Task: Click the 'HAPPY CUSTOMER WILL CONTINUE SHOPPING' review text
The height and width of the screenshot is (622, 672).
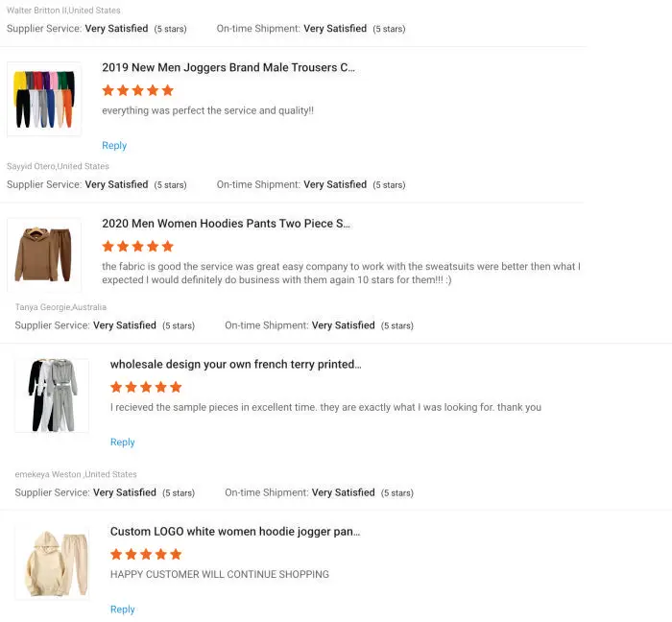Action: click(220, 575)
